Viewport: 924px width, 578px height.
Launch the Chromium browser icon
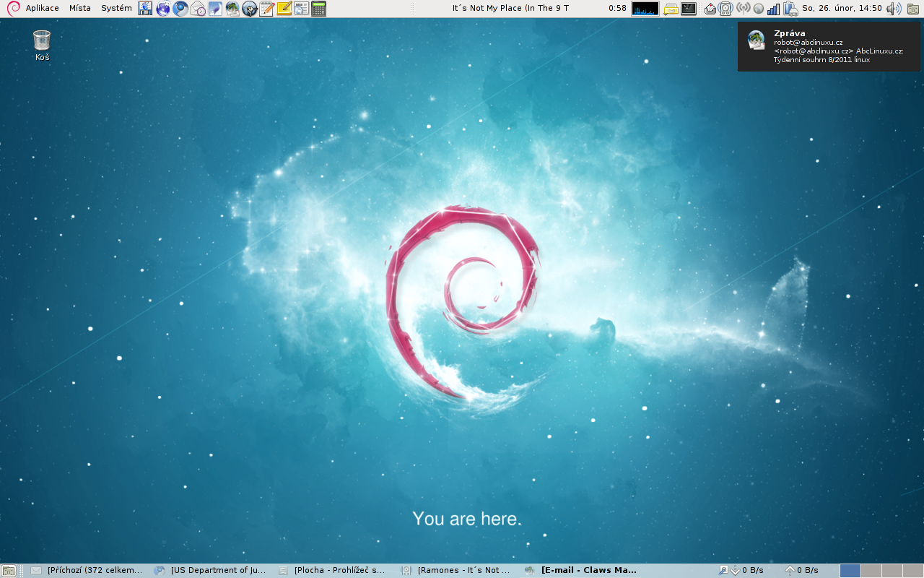(180, 9)
